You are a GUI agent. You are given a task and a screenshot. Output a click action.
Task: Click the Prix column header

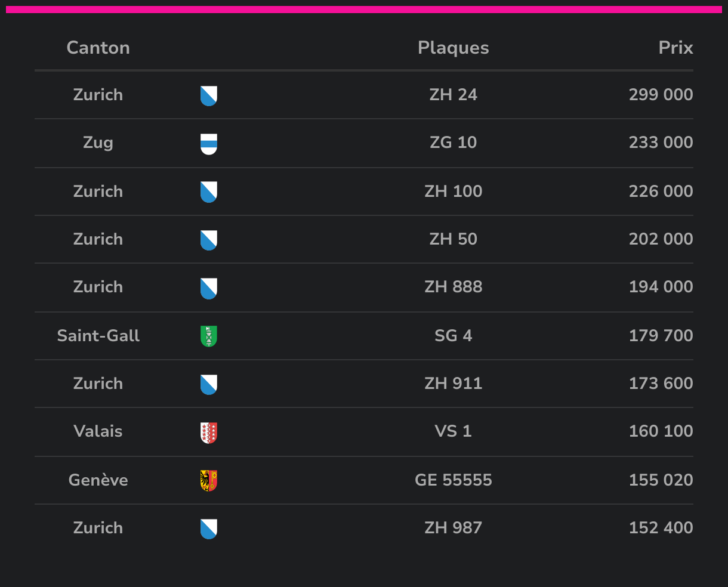[x=675, y=48]
